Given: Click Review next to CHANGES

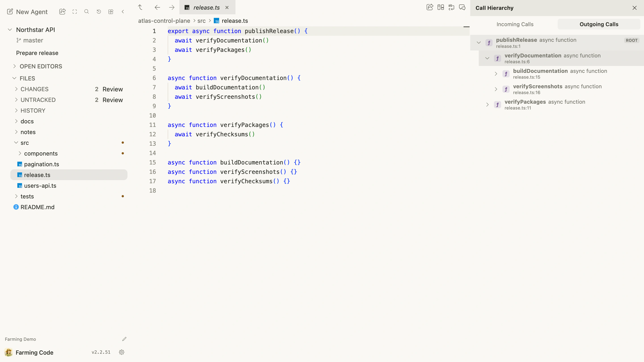Looking at the screenshot, I should [x=112, y=89].
